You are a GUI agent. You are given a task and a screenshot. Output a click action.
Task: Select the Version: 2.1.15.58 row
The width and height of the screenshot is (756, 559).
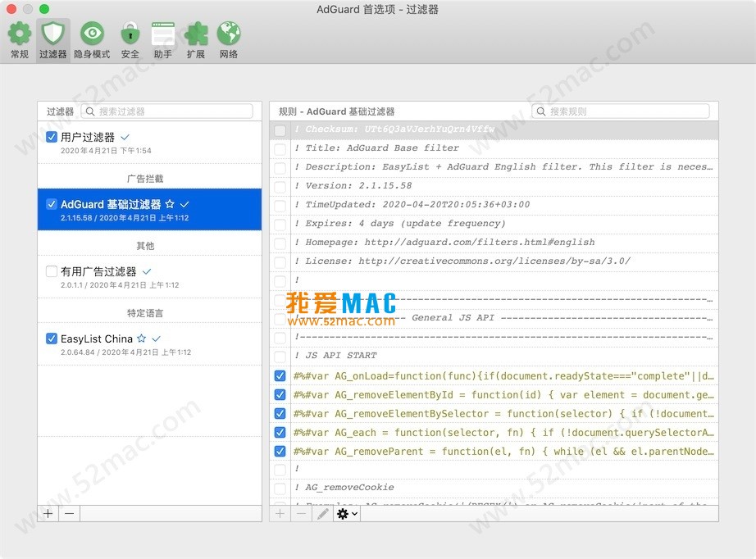[x=494, y=185]
